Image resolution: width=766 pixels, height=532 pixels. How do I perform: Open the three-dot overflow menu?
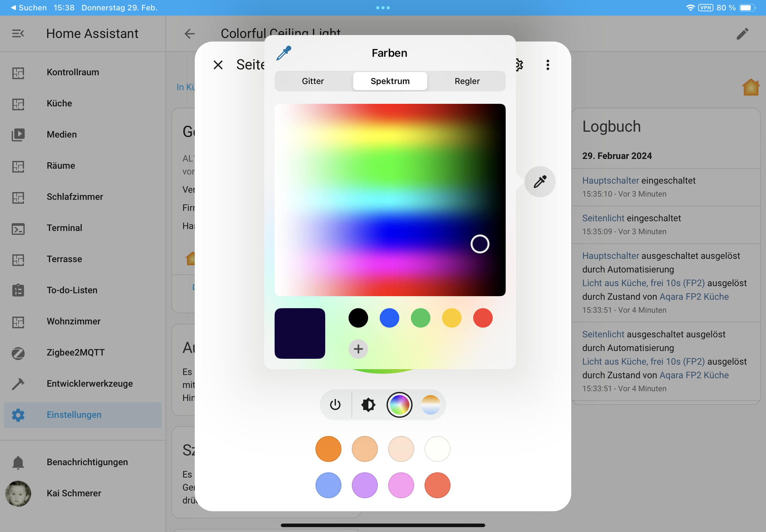pos(548,65)
